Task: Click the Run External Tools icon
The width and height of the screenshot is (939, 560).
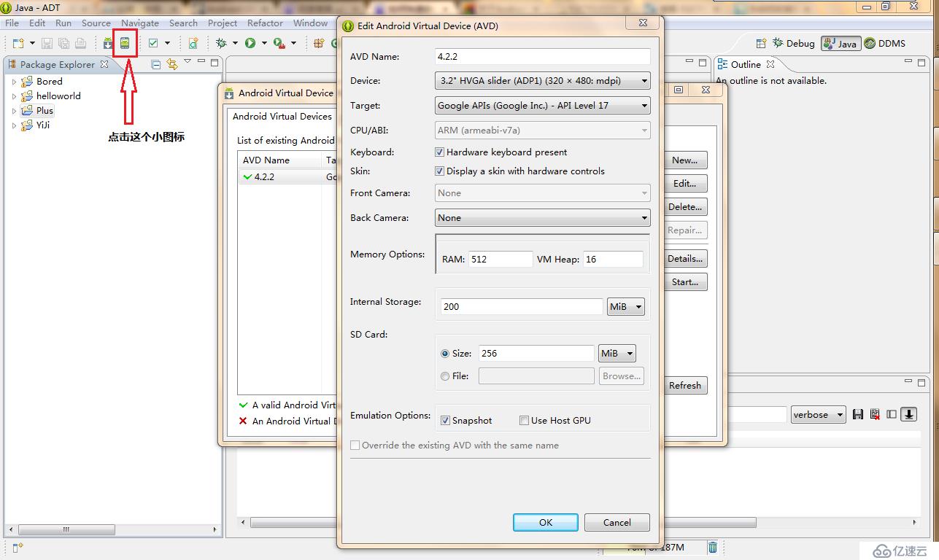Action: click(279, 44)
